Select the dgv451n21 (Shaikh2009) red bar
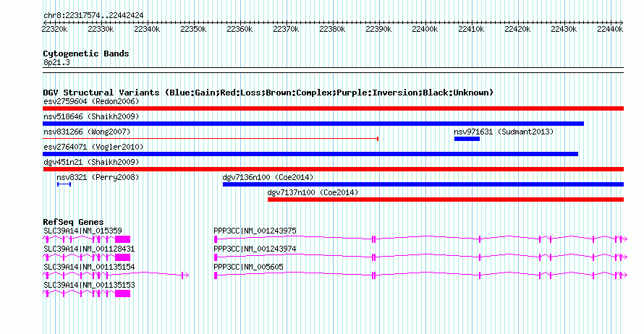The width and height of the screenshot is (644, 334). click(x=333, y=169)
